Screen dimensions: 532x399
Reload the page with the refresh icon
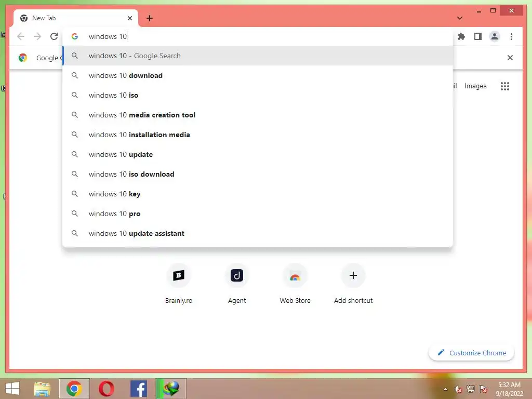tap(54, 36)
